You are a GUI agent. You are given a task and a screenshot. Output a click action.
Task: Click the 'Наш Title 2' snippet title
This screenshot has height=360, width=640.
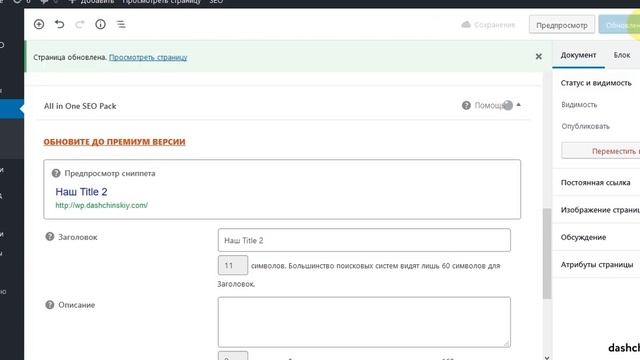(81, 191)
